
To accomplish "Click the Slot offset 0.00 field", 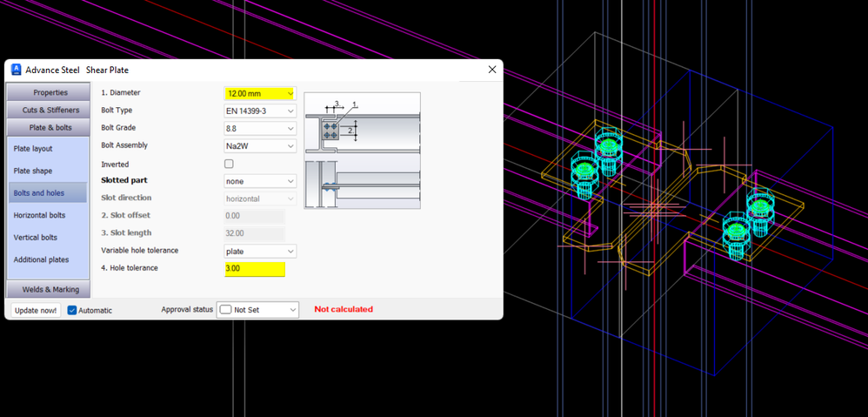I will [x=255, y=216].
